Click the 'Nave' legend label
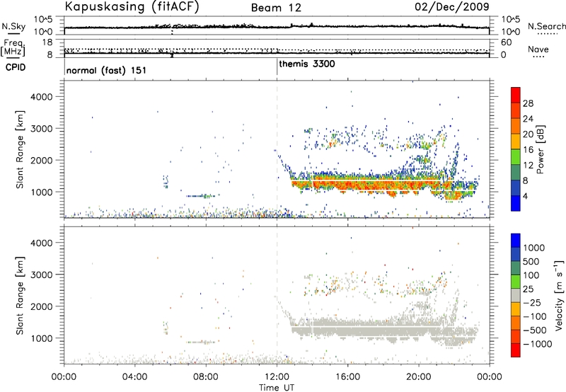The height and width of the screenshot is (392, 566). [538, 49]
